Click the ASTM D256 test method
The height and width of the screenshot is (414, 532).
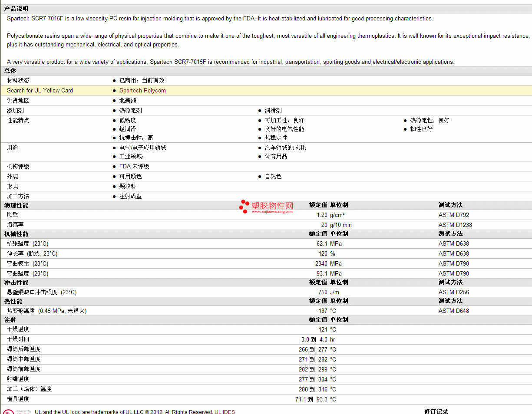pyautogui.click(x=454, y=292)
